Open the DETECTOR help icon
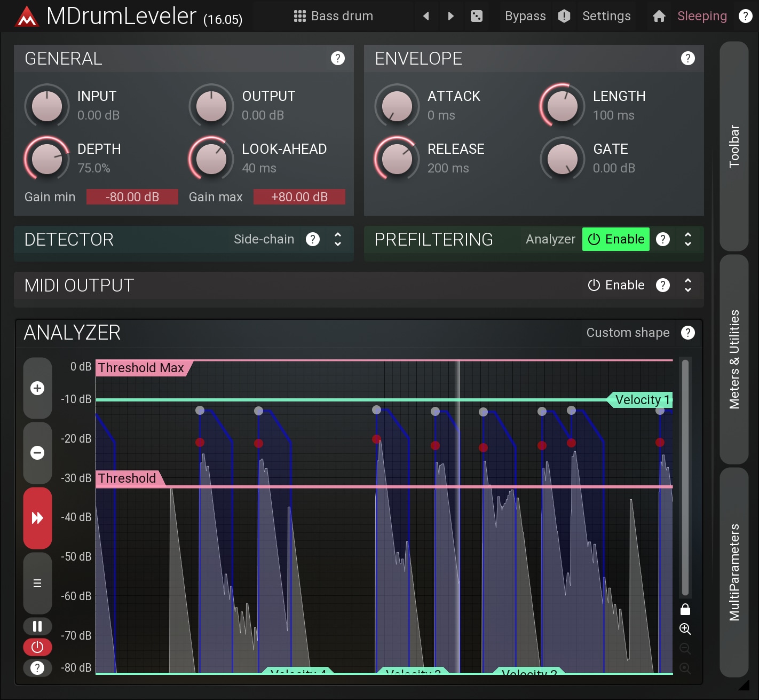The image size is (759, 700). coord(313,239)
